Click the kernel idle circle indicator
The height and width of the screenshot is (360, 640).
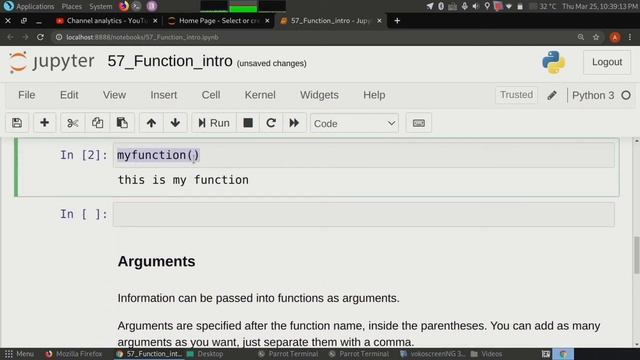pyautogui.click(x=626, y=95)
